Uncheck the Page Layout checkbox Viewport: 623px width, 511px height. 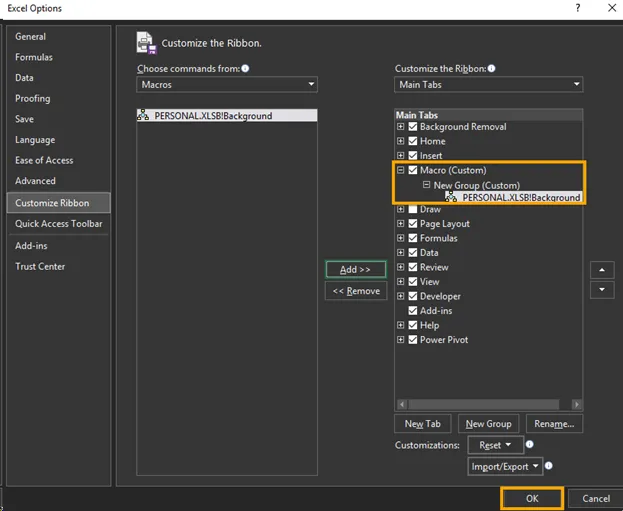[413, 224]
